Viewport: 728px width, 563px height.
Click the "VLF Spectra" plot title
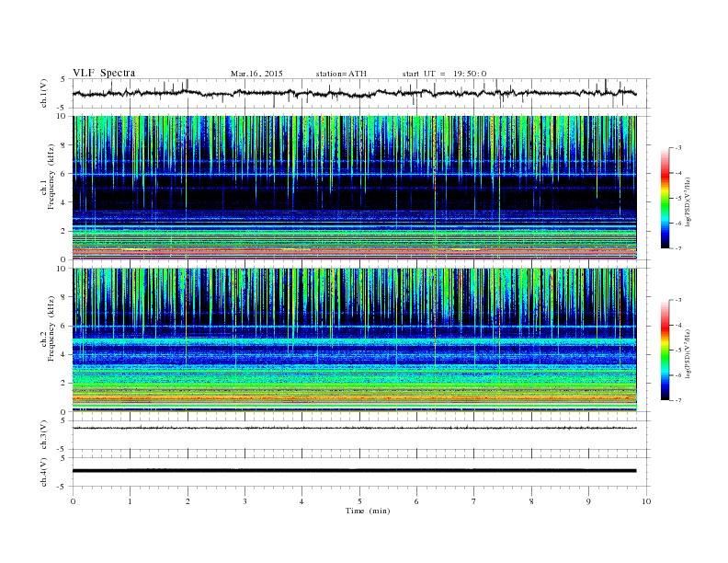pos(104,73)
